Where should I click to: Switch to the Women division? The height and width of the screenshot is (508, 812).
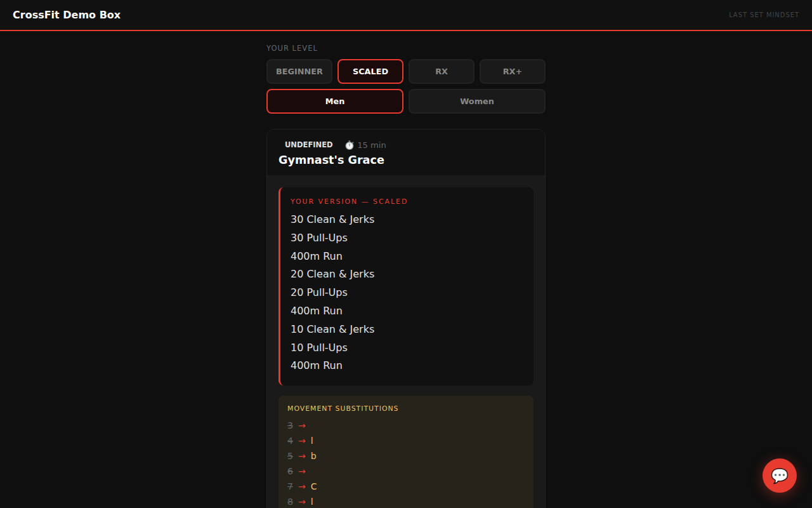[476, 102]
